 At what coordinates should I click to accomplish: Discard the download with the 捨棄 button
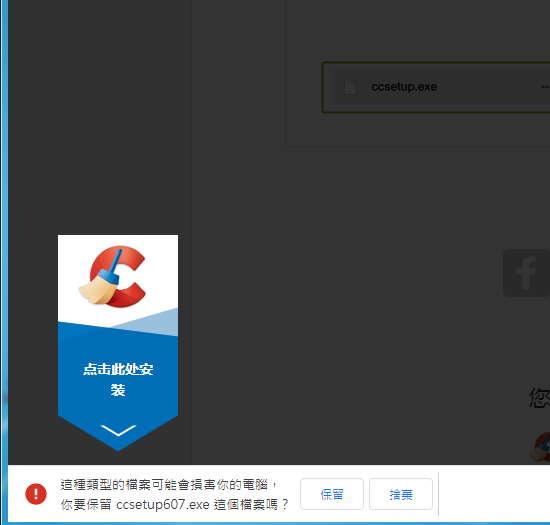click(x=401, y=494)
